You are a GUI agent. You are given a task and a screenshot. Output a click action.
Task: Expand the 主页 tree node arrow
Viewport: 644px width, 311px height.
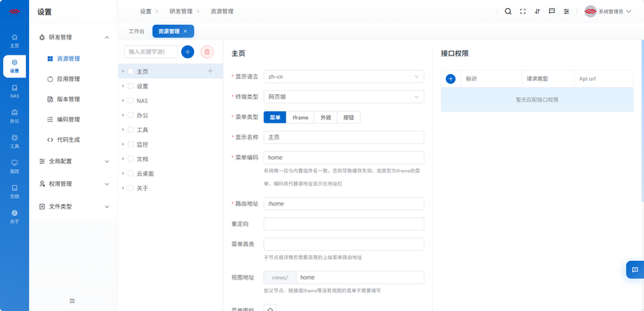click(x=123, y=71)
